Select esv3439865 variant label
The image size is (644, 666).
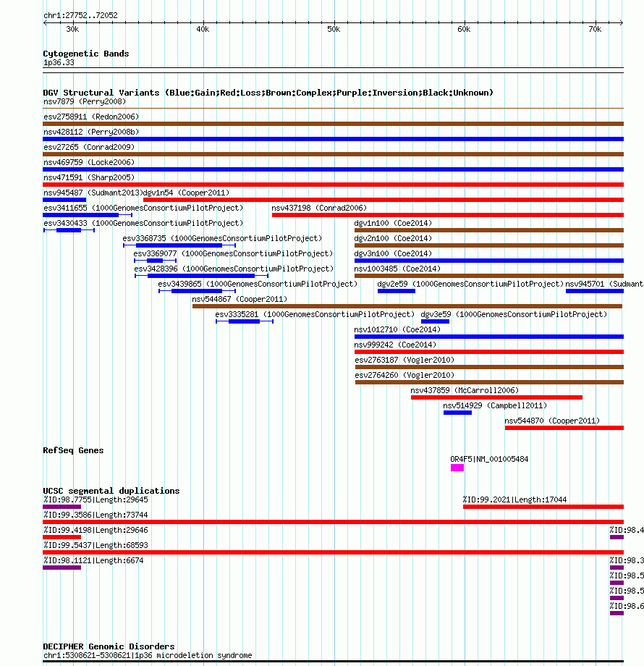pos(258,284)
